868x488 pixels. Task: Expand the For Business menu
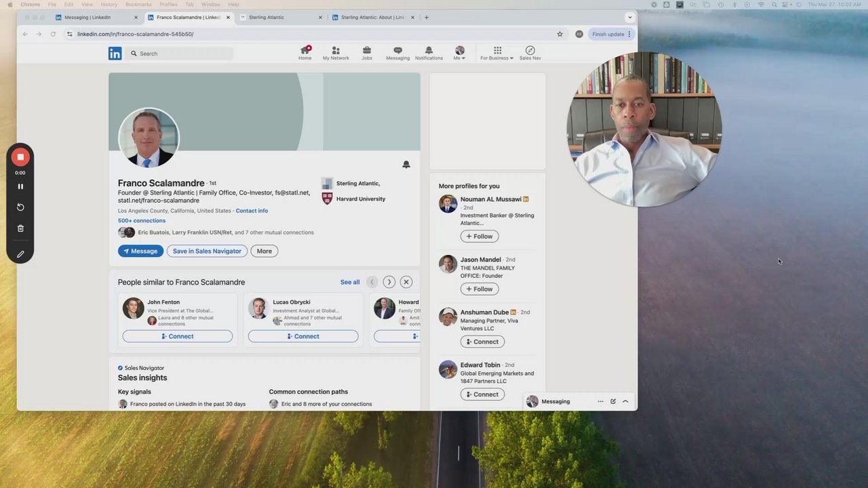coord(497,53)
